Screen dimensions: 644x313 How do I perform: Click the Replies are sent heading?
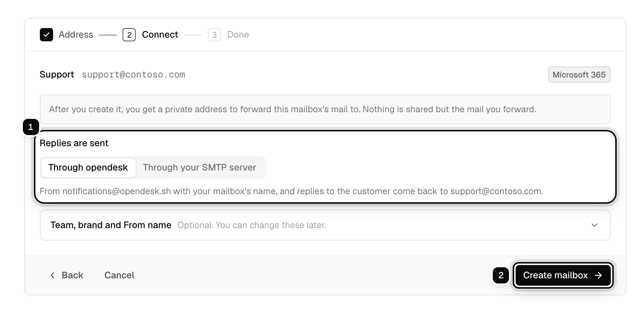click(74, 143)
